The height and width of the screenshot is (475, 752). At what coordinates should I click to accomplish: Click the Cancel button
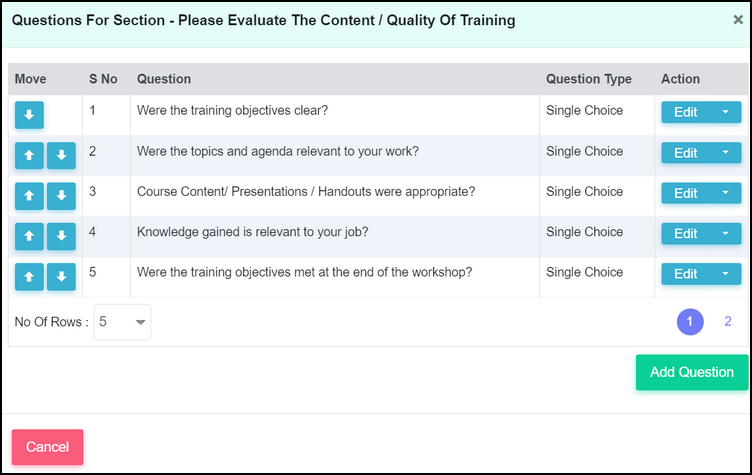point(47,447)
